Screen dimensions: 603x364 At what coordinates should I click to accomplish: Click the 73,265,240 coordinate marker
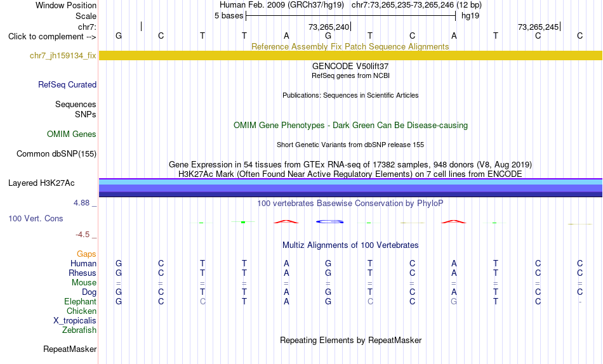329,27
